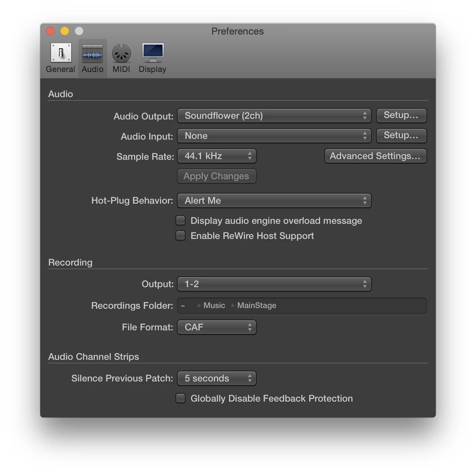Open the Audio Input None dropdown
476x475 pixels.
[274, 136]
